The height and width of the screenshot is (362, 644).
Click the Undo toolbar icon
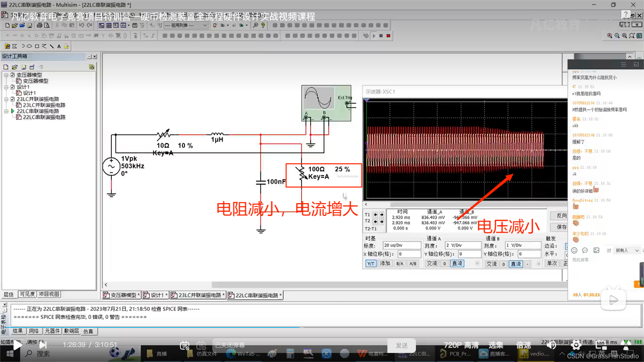tap(82, 25)
